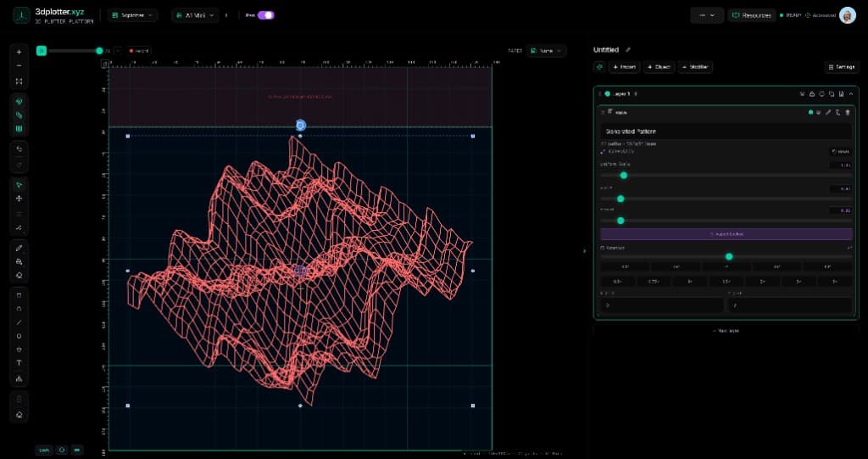868x459 pixels.
Task: Toggle the vertical grid lines icon
Action: [x=19, y=129]
